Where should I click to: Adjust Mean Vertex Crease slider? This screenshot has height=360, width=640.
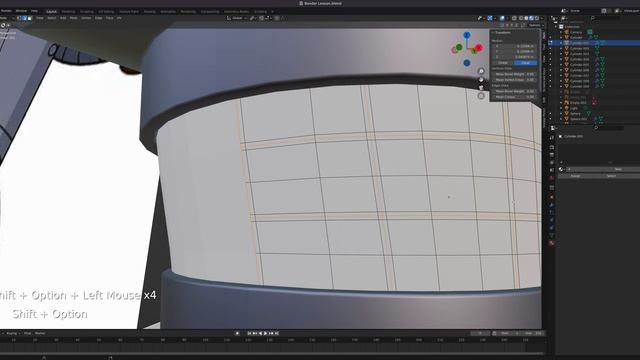[x=515, y=80]
